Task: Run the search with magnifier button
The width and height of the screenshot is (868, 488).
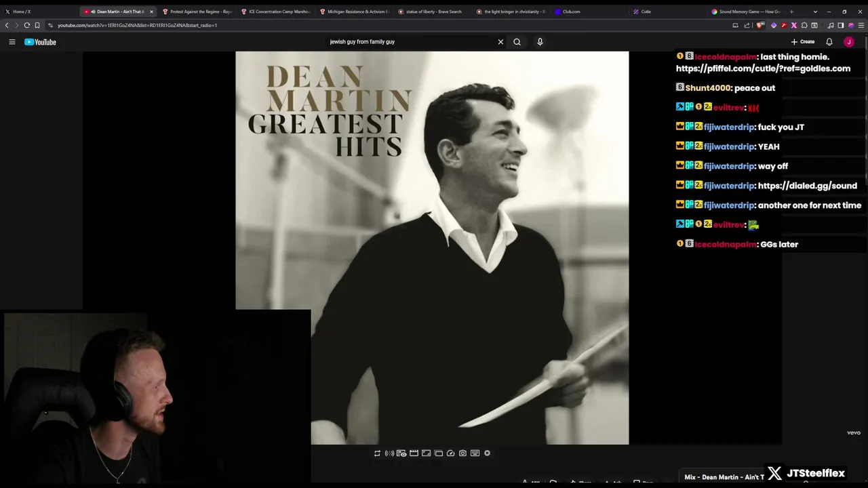Action: [517, 42]
